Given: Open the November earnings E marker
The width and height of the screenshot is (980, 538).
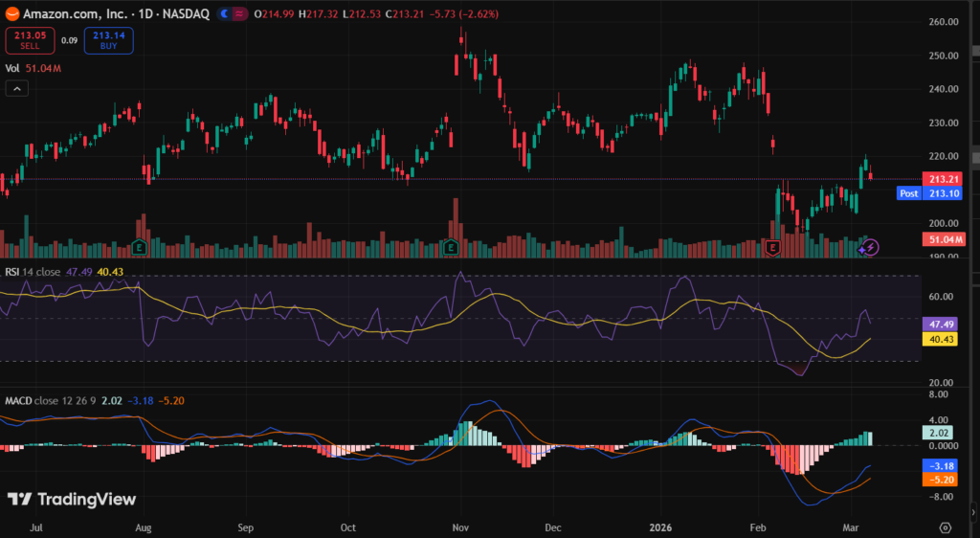Looking at the screenshot, I should tap(451, 247).
